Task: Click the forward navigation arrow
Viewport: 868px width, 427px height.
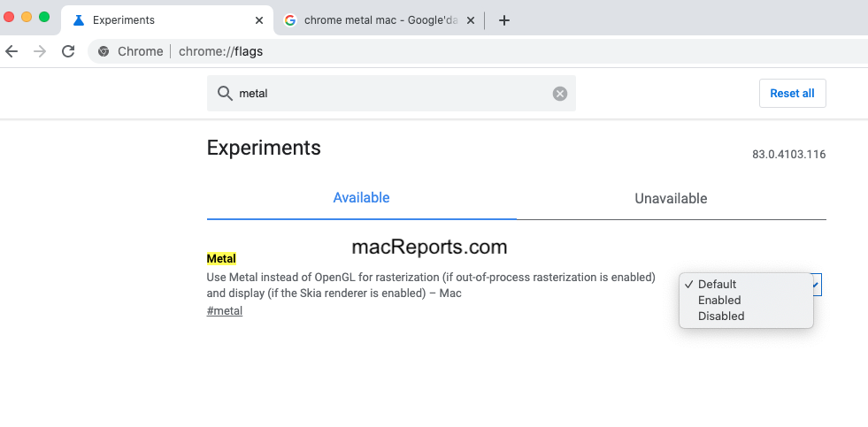Action: [40, 51]
